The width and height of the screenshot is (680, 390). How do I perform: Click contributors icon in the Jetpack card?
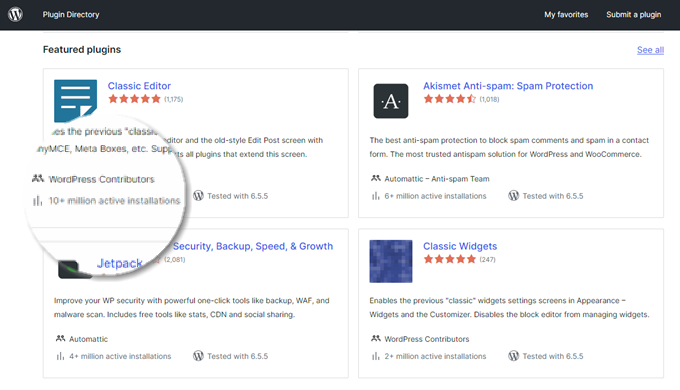[x=60, y=338]
